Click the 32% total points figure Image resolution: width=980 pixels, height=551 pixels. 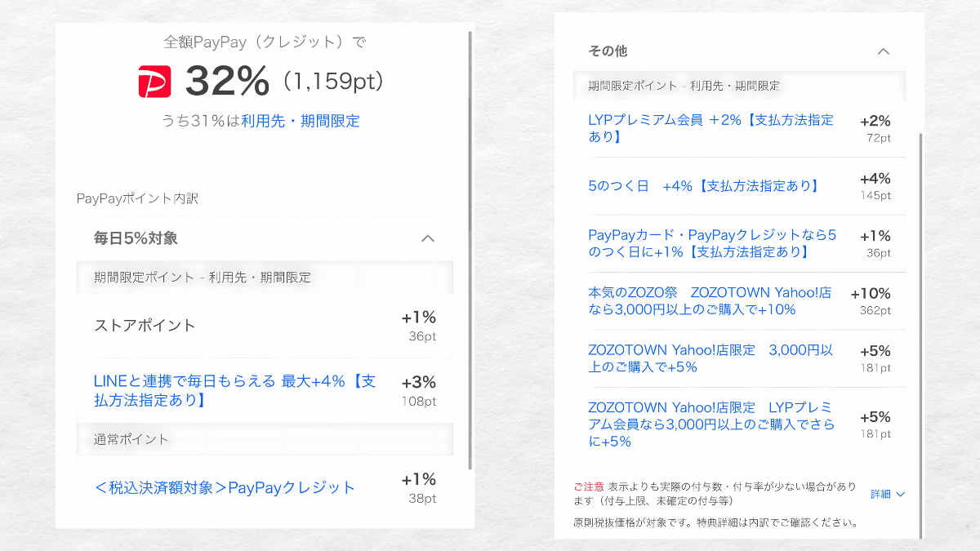tap(227, 81)
